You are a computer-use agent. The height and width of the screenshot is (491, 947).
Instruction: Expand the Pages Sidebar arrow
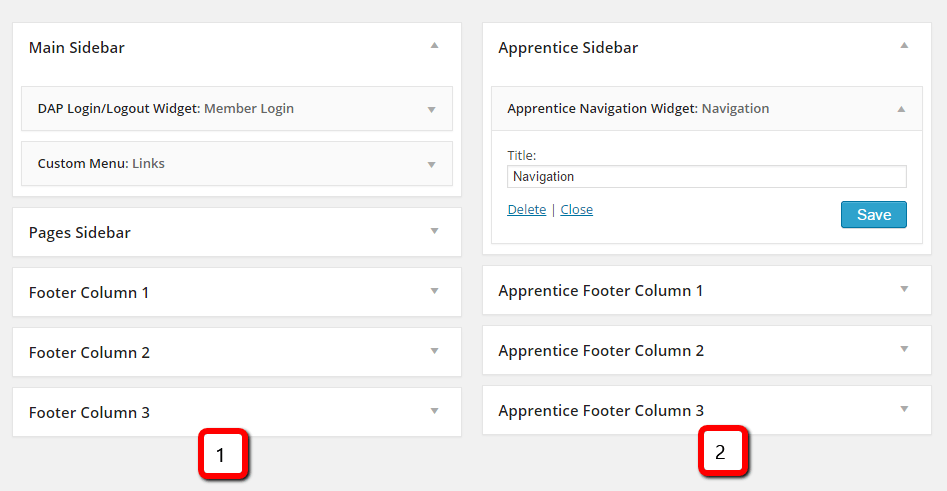tap(434, 231)
